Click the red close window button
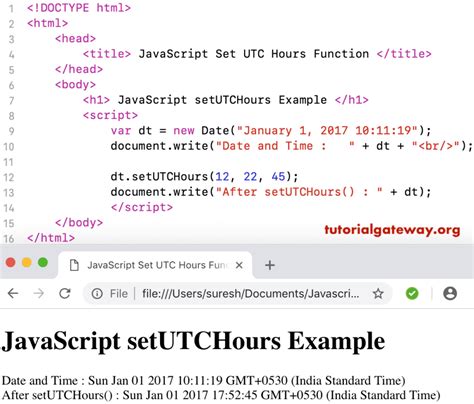The width and height of the screenshot is (474, 404). (x=11, y=262)
